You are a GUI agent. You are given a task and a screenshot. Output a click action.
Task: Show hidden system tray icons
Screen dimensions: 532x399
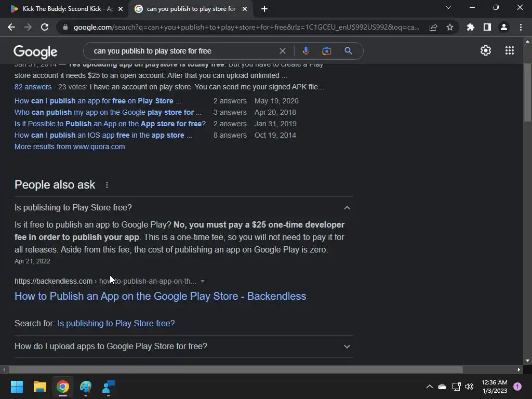429,387
